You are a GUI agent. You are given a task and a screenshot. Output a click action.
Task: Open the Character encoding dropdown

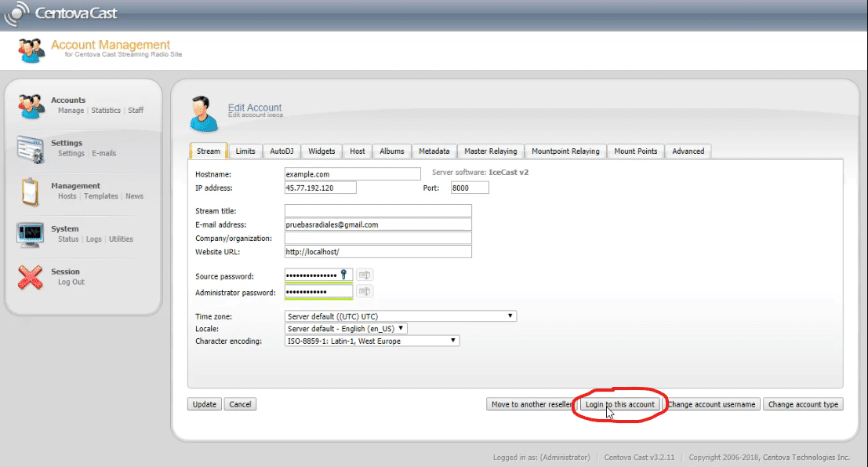(372, 341)
